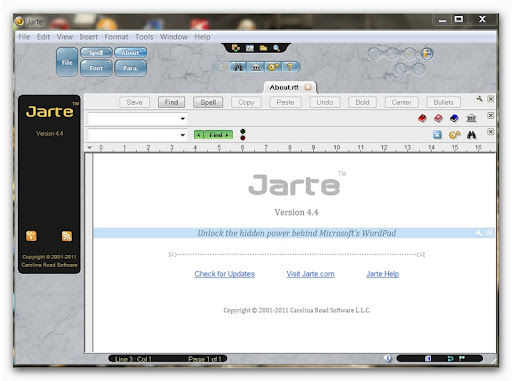The image size is (512, 381).
Task: Click the binoculars icon in the marble toolbar
Action: [238, 67]
